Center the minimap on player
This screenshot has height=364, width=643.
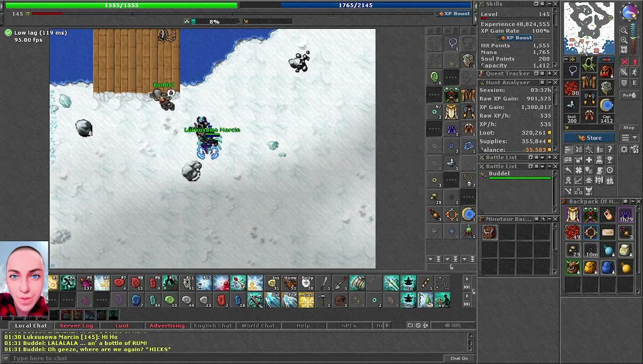pyautogui.click(x=624, y=50)
